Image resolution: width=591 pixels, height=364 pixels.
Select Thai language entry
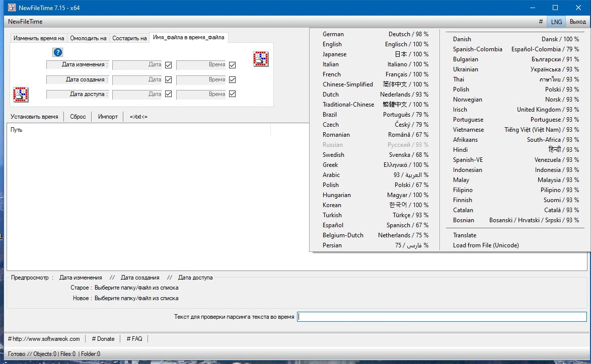coord(515,79)
